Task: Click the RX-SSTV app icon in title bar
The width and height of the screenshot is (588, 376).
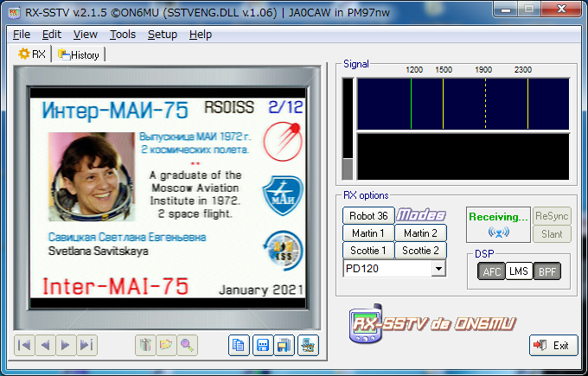Action: tap(14, 12)
